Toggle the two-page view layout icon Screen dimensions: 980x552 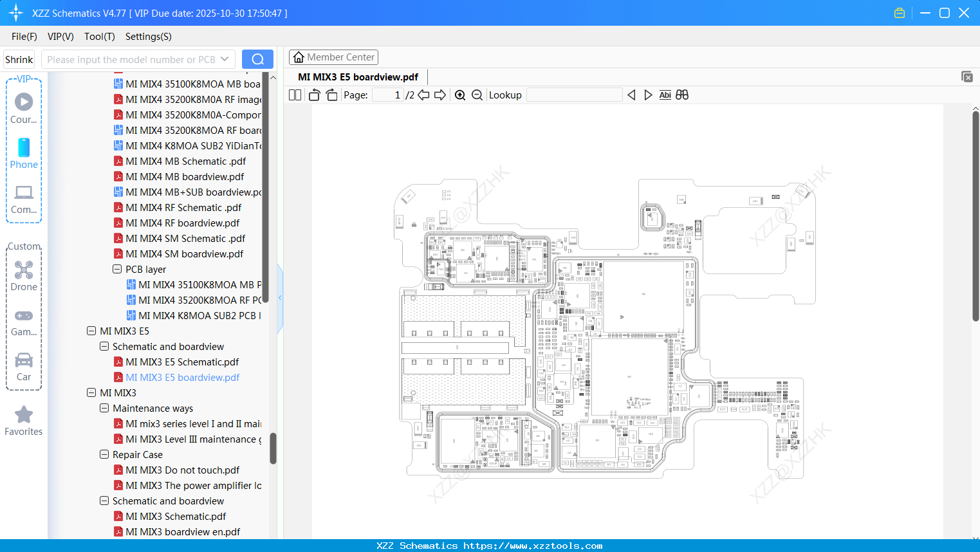(x=295, y=95)
